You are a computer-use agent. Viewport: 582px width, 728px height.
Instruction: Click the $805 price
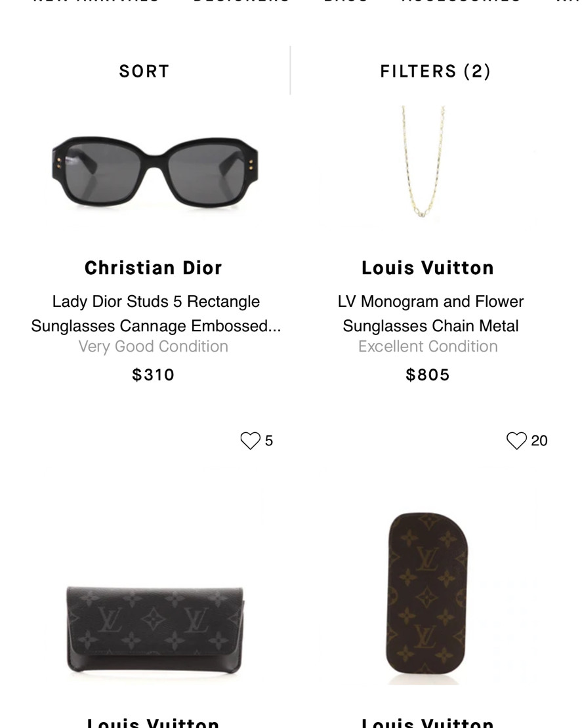(428, 374)
